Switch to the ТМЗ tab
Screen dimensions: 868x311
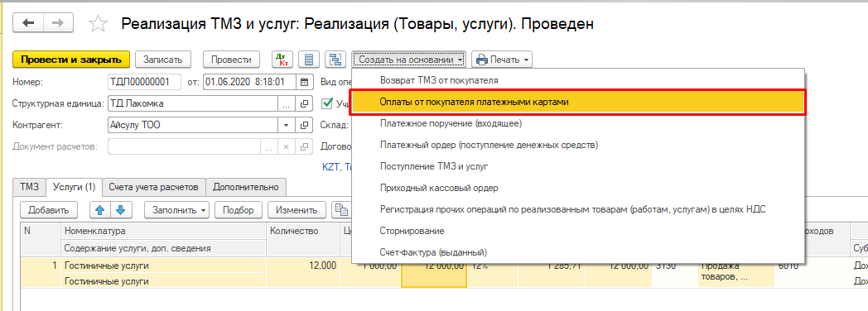pos(29,187)
